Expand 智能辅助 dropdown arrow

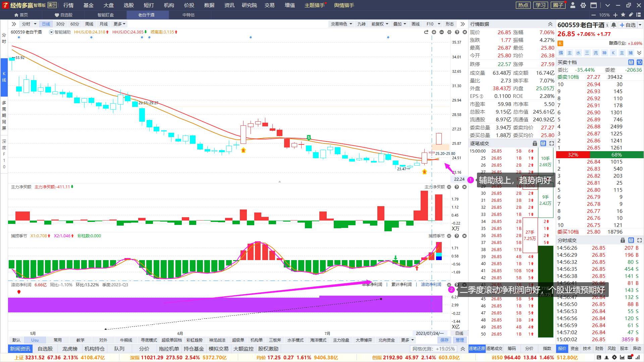[x=51, y=32]
